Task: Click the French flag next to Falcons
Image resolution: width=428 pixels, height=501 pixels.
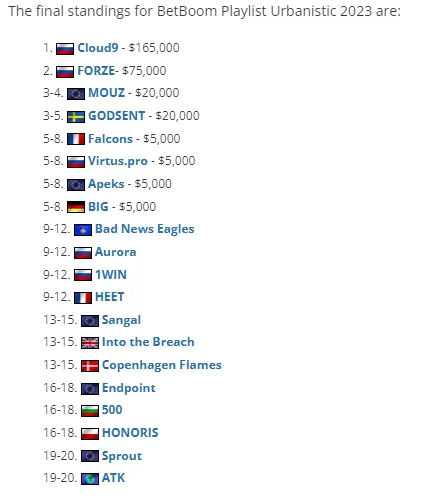Action: 76,139
